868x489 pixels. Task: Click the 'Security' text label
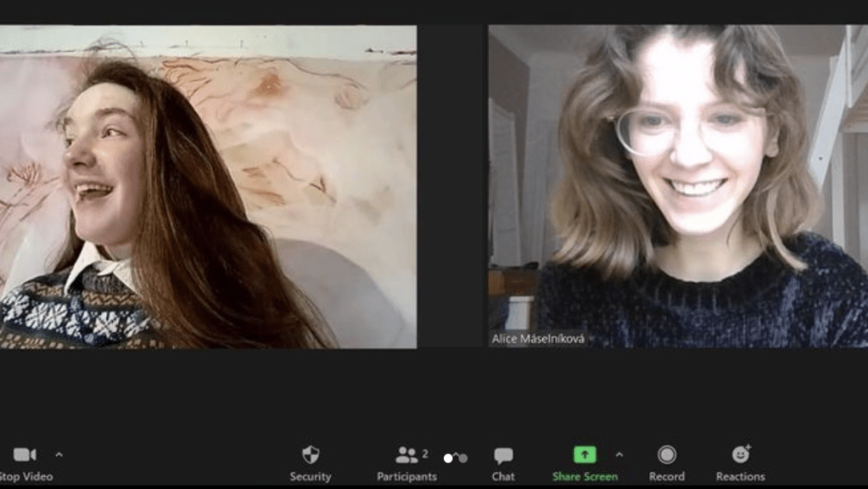click(311, 476)
